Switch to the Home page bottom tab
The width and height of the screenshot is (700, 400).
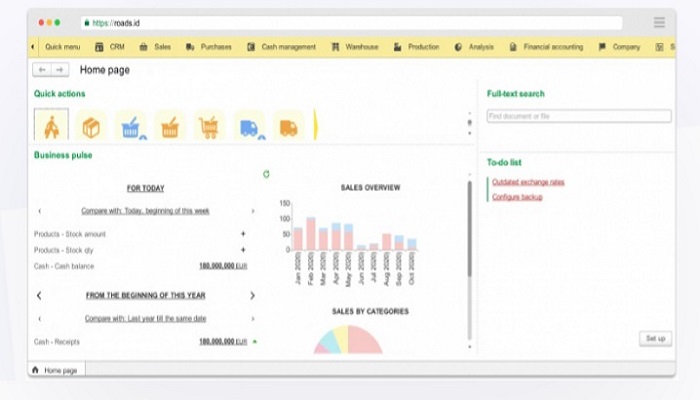58,370
